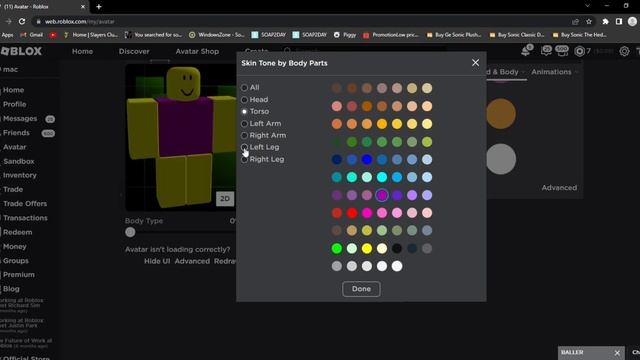
Task: Open the settings gear icon
Action: click(624, 51)
